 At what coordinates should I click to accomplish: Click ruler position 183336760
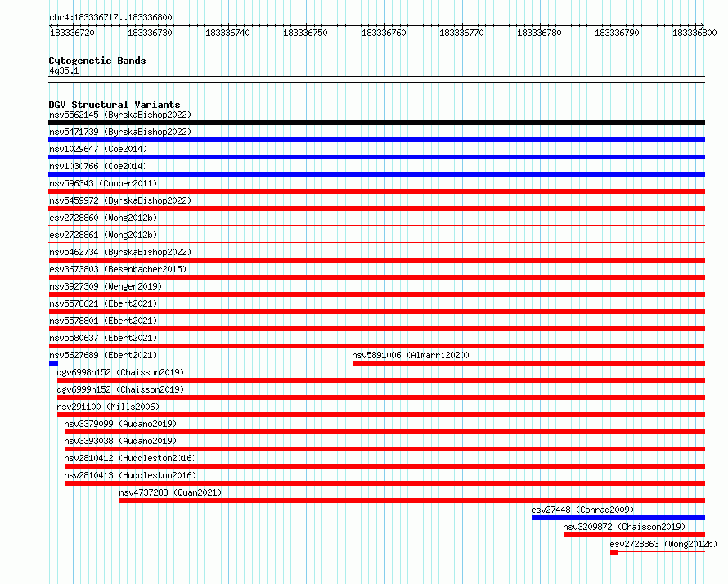pyautogui.click(x=384, y=33)
